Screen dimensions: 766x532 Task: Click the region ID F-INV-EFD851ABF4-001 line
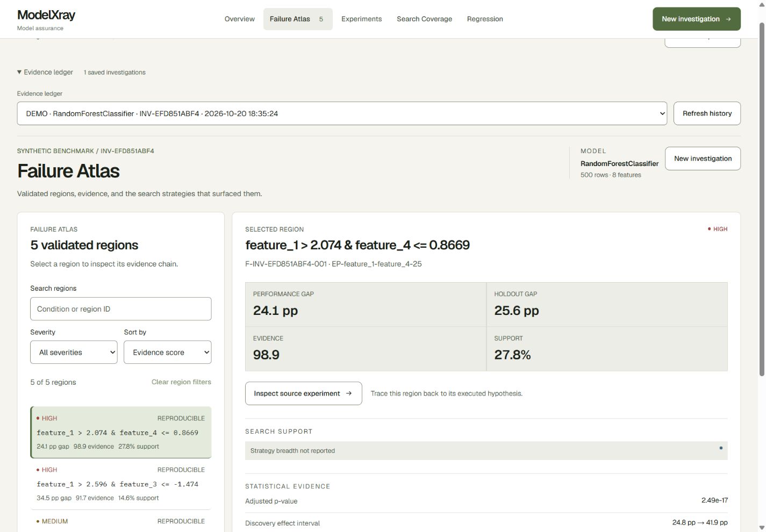pyautogui.click(x=333, y=264)
